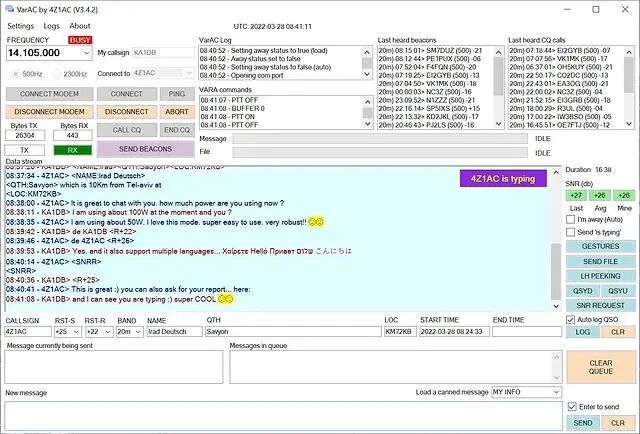
Task: Expand the RST-S dropdown
Action: tap(76, 332)
